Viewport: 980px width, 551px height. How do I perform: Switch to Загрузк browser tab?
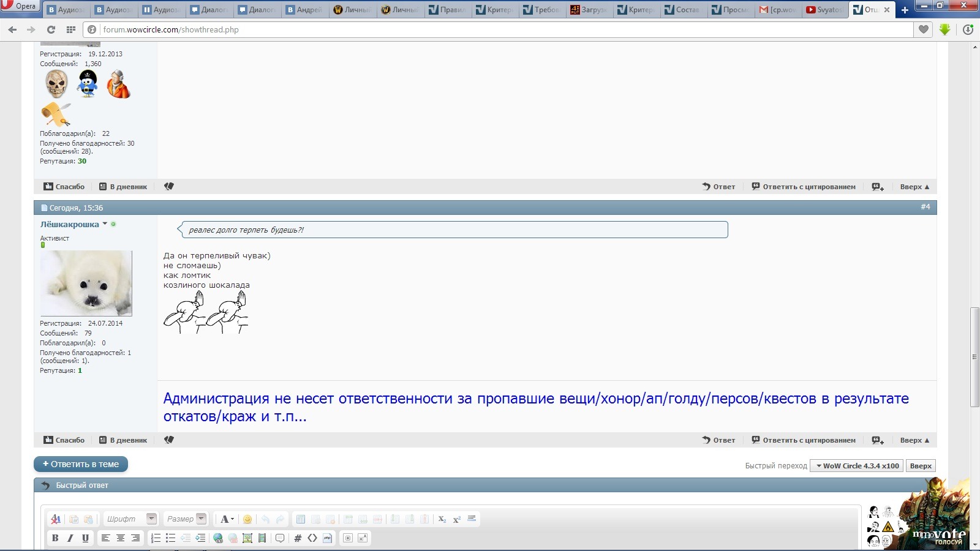click(589, 10)
